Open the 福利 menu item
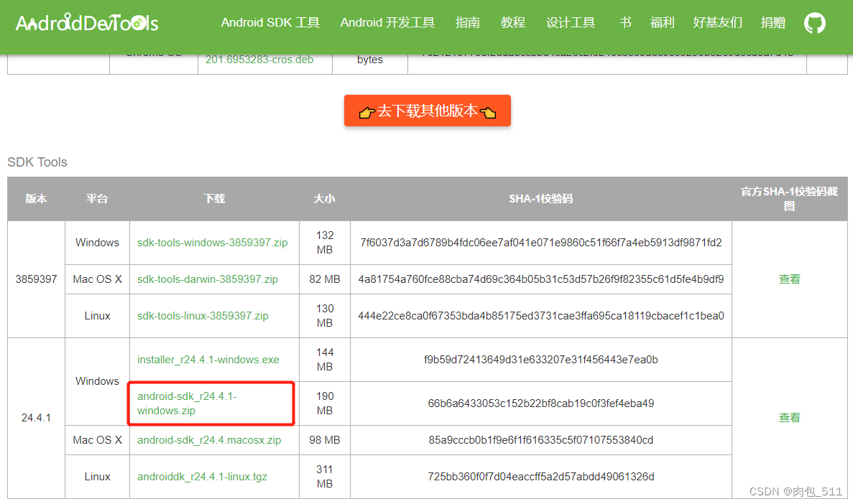 [662, 23]
